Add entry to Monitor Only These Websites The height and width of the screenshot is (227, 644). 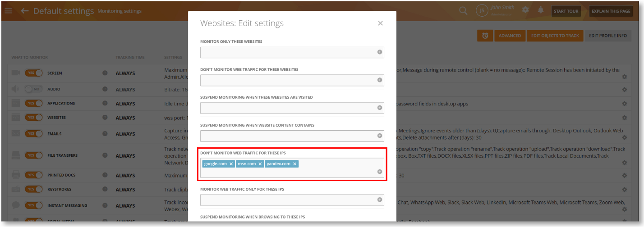380,52
